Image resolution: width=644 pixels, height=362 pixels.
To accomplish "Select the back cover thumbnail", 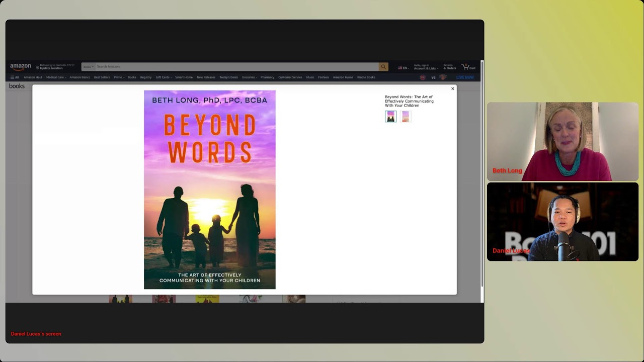I will (406, 116).
